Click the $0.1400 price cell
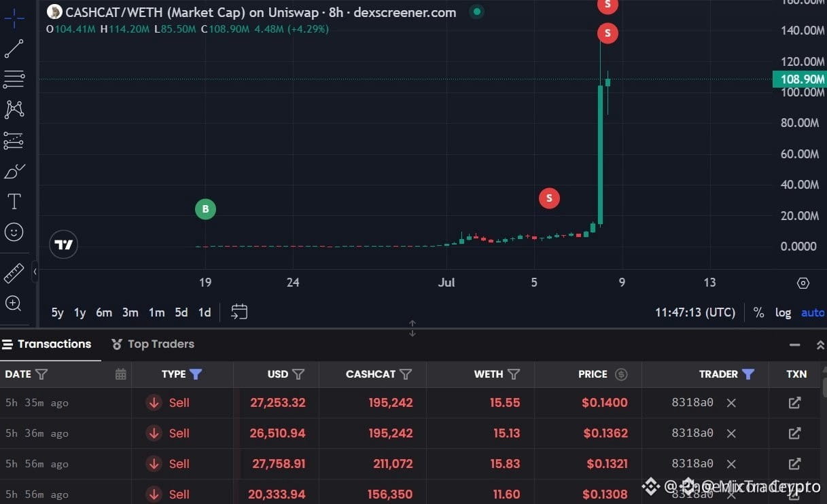827x504 pixels. click(605, 403)
